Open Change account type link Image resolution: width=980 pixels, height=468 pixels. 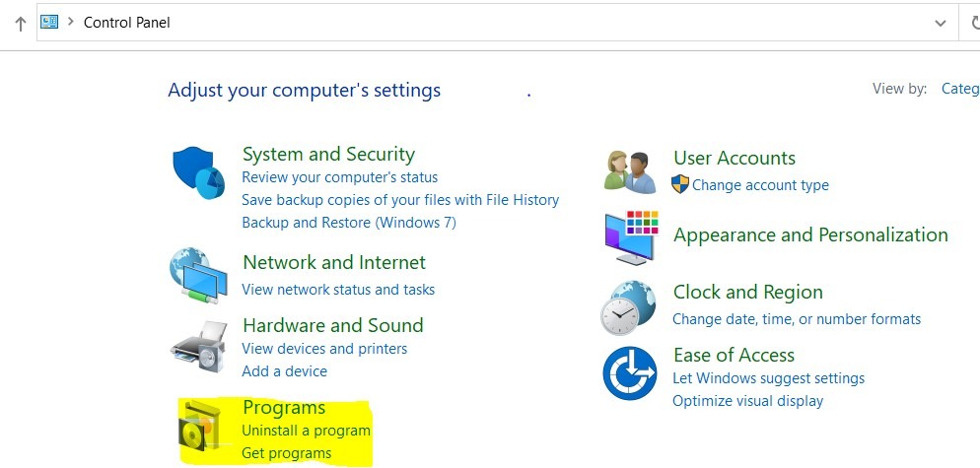pyautogui.click(x=760, y=185)
